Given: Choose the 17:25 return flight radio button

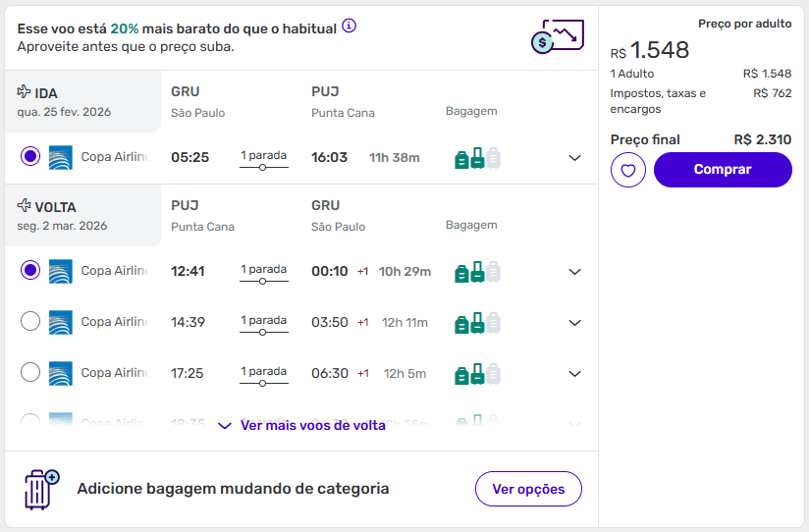Looking at the screenshot, I should 30,372.
